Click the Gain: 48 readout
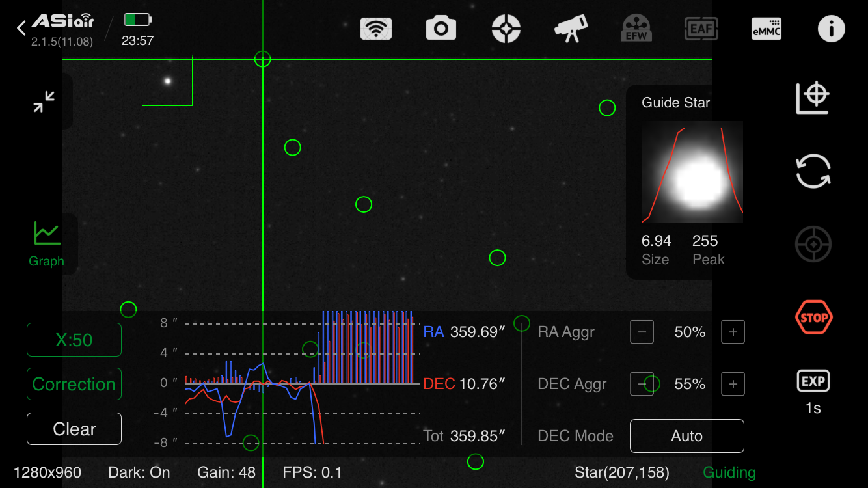Screen dimensions: 868x488 [226, 472]
